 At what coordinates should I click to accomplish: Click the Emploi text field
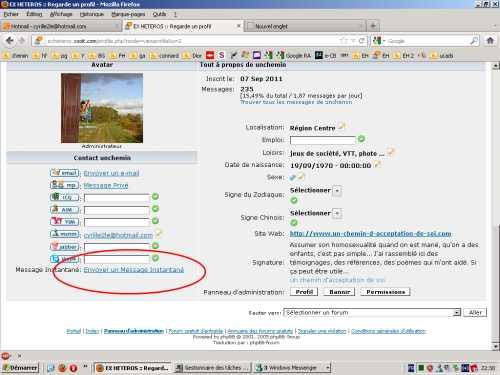tap(322, 140)
